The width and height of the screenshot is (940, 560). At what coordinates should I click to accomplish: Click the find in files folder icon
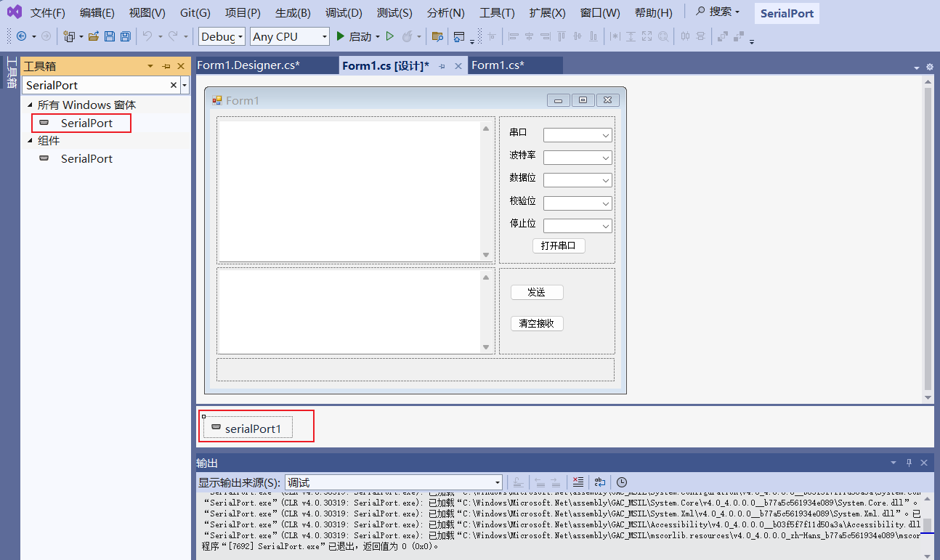click(x=437, y=36)
